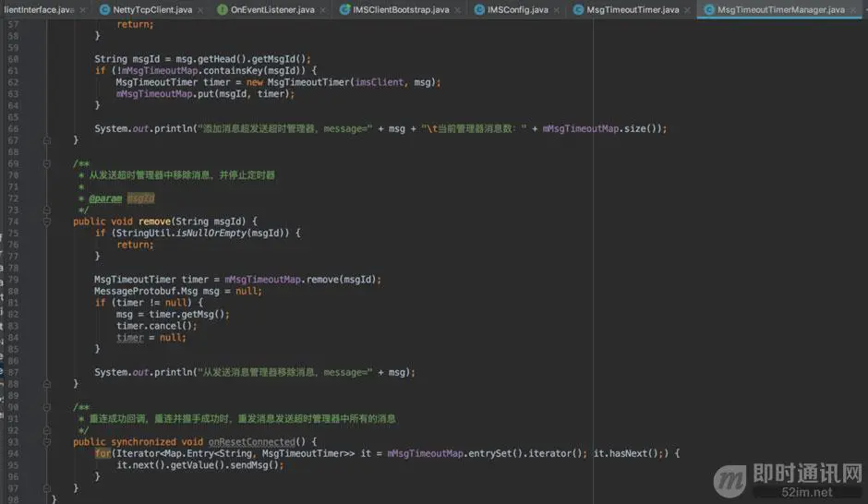
Task: Activate the MsgTimeoutTimerManager.java tab
Action: coord(780,9)
